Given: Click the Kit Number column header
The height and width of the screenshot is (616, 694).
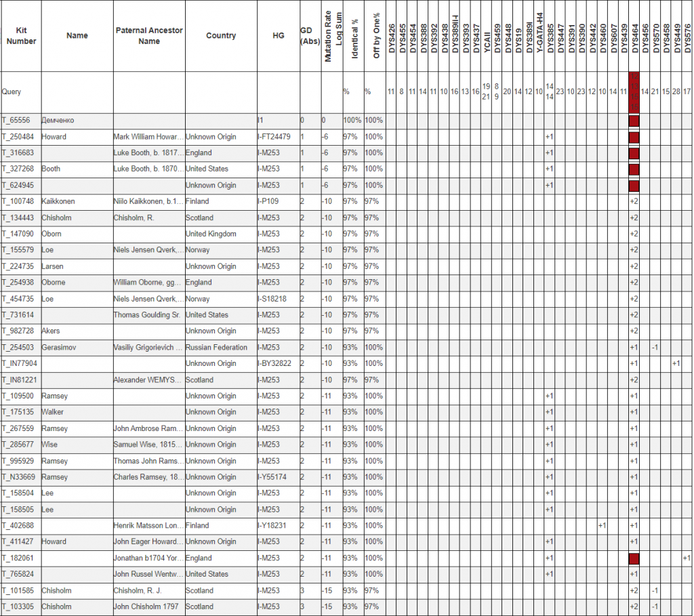Looking at the screenshot, I should click(20, 36).
